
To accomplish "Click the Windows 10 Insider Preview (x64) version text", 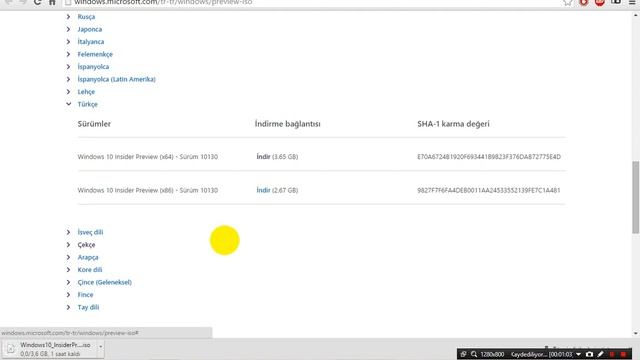I will pyautogui.click(x=148, y=157).
